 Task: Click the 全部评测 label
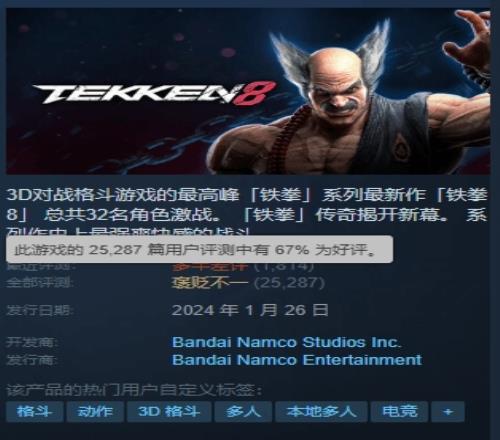40,283
